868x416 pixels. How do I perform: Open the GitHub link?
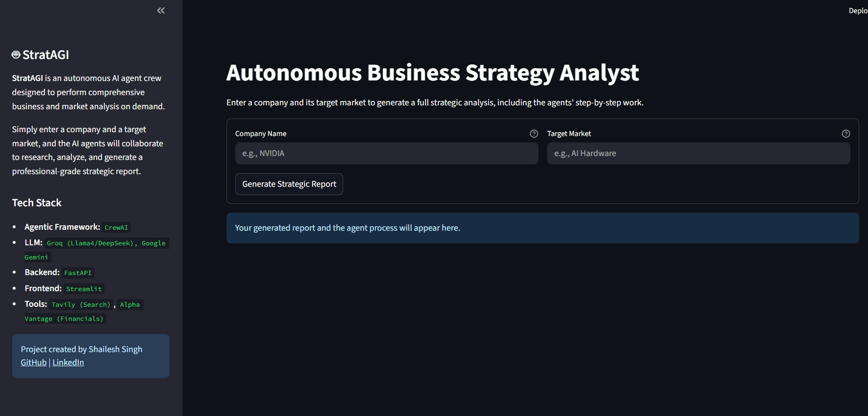click(x=34, y=363)
